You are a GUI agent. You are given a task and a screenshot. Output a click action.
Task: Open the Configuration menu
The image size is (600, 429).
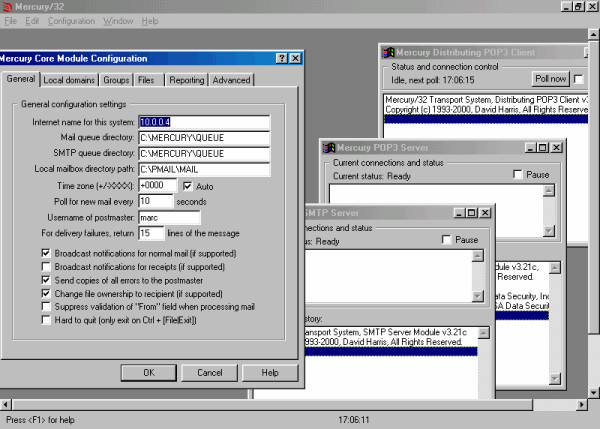[x=71, y=20]
